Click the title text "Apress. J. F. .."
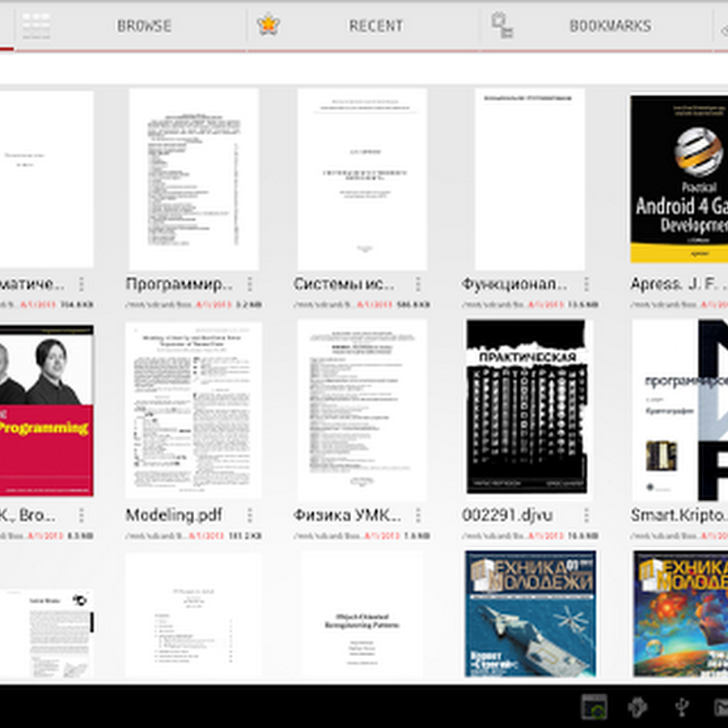Viewport: 728px width, 728px height. point(679,284)
